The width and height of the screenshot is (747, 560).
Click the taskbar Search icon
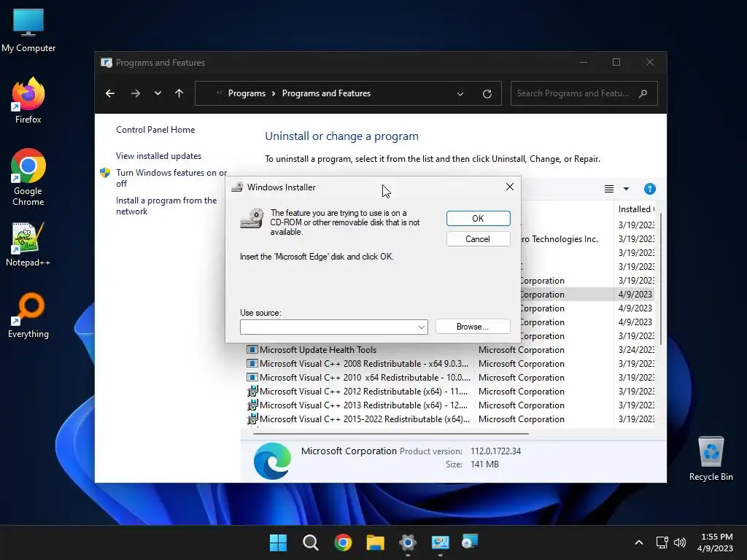coord(311,542)
